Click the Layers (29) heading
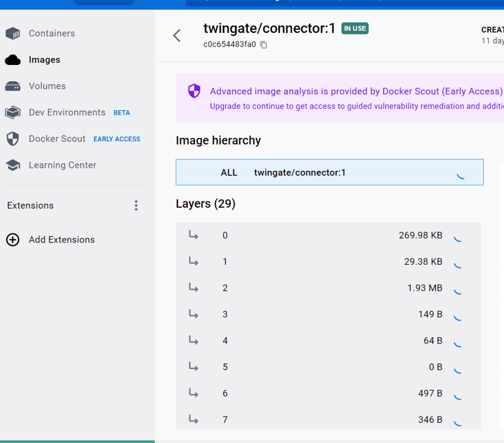The height and width of the screenshot is (443, 504). (206, 204)
